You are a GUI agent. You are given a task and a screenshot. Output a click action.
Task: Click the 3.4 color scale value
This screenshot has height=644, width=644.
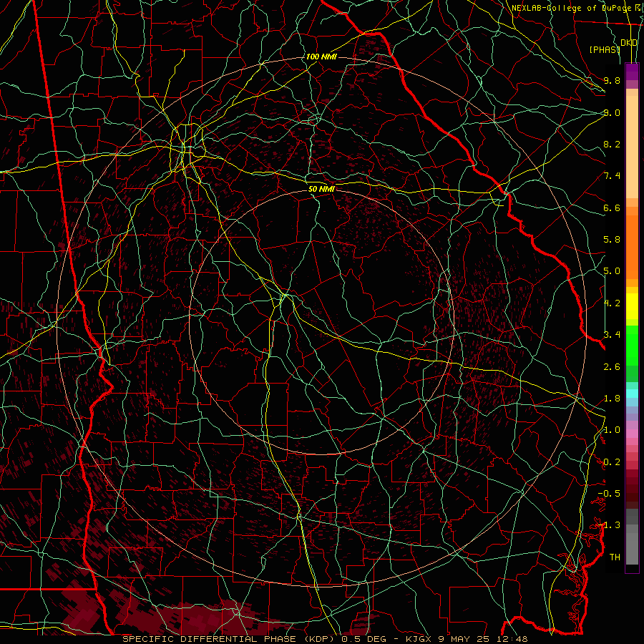pos(612,335)
